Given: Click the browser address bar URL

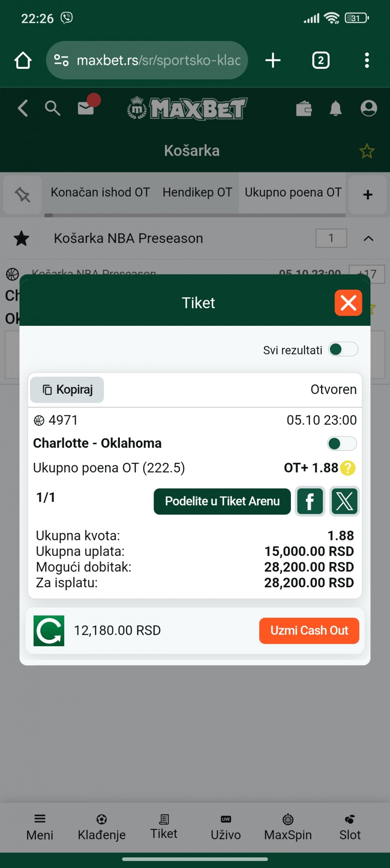Looking at the screenshot, I should click(x=158, y=60).
